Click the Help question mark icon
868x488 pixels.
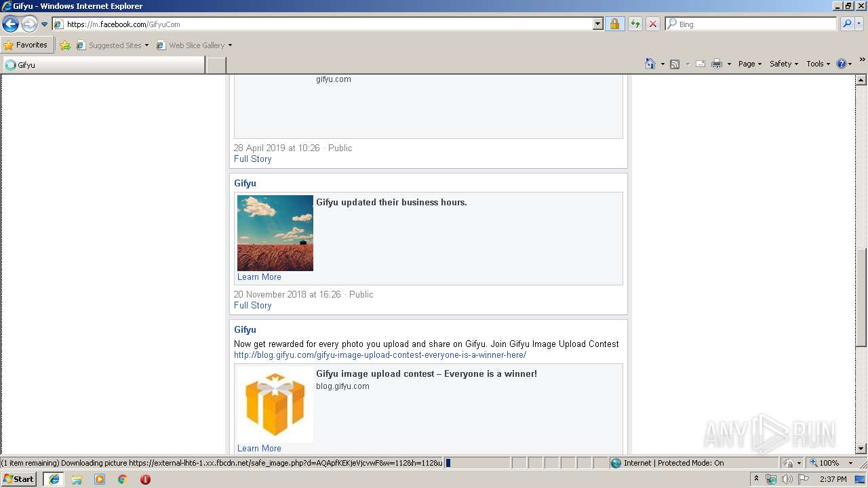coord(842,64)
